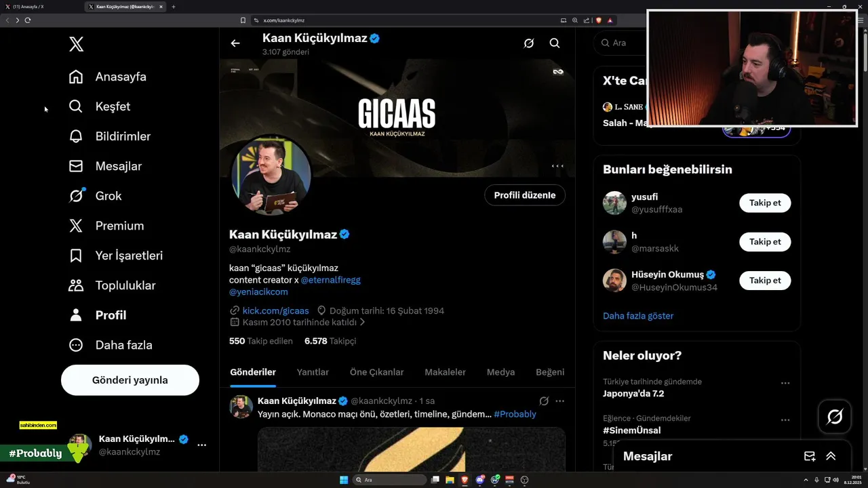Switch to the (11) Anasayfa browser tab
Viewport: 868px width, 488px height.
(42, 7)
